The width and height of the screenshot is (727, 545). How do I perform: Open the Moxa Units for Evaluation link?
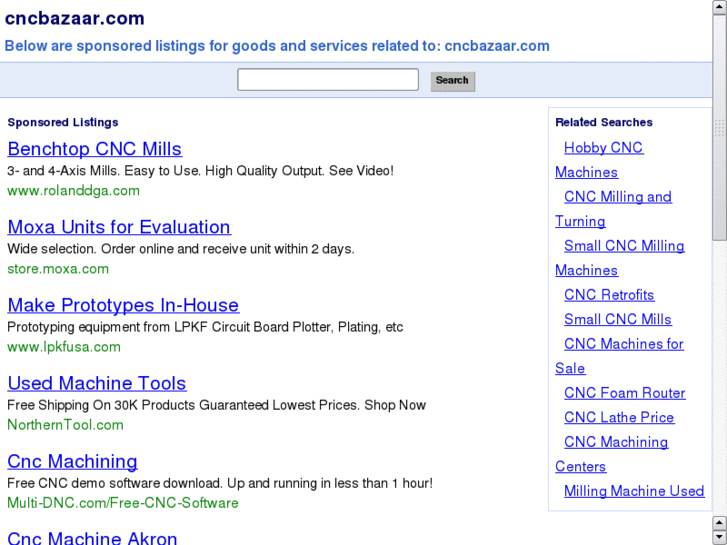pos(119,227)
